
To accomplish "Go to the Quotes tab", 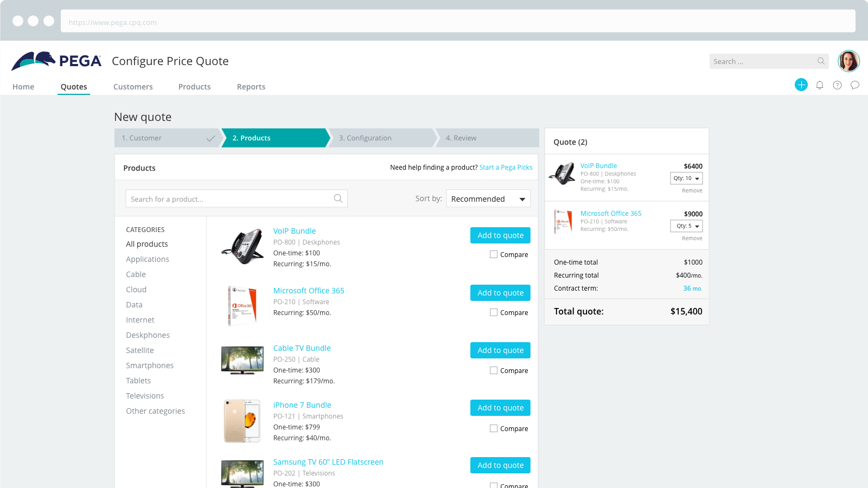I will pyautogui.click(x=74, y=87).
